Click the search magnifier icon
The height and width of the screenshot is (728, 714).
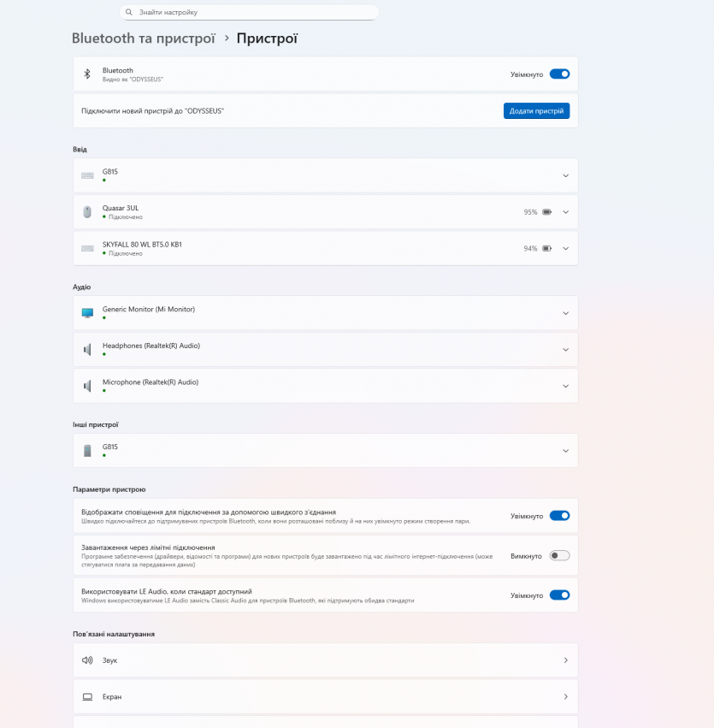pos(129,13)
